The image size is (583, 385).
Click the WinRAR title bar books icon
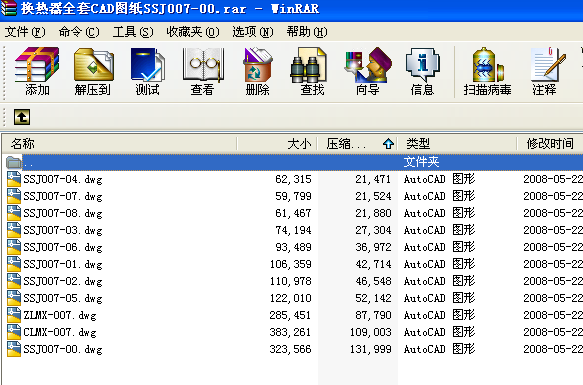click(x=9, y=8)
